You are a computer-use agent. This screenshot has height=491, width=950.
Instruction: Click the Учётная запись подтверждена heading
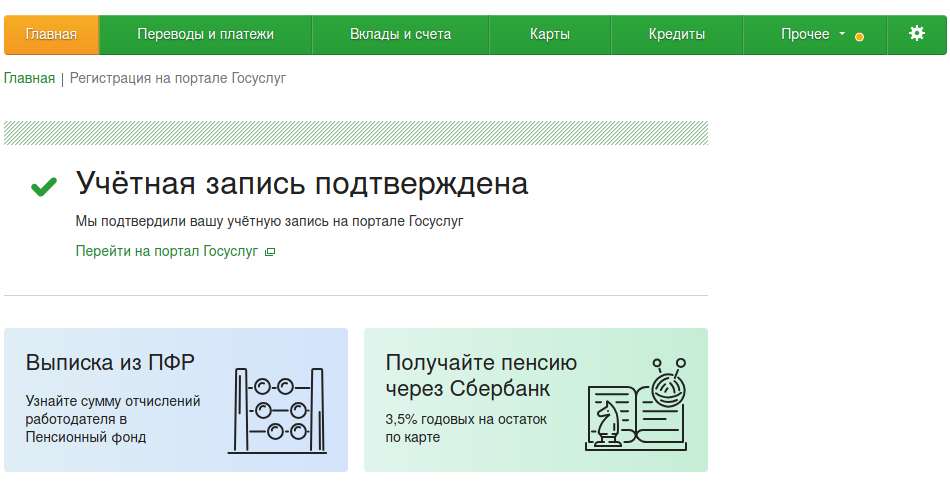tap(302, 184)
